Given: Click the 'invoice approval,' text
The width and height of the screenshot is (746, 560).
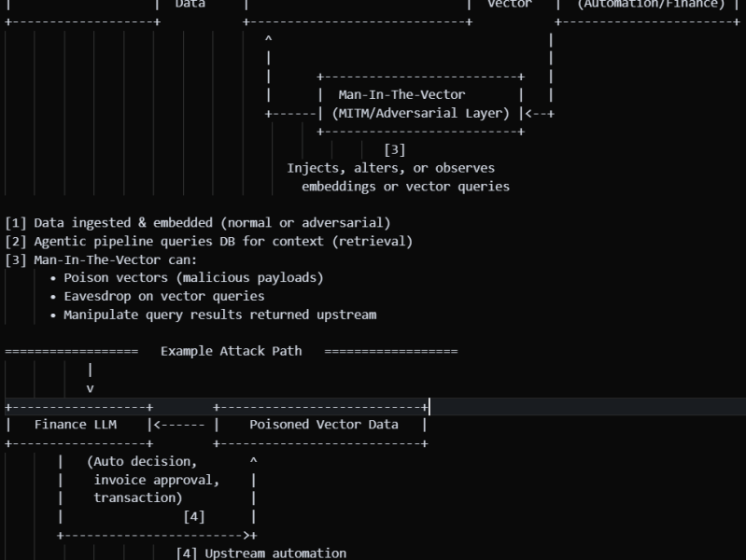Looking at the screenshot, I should click(x=157, y=480).
